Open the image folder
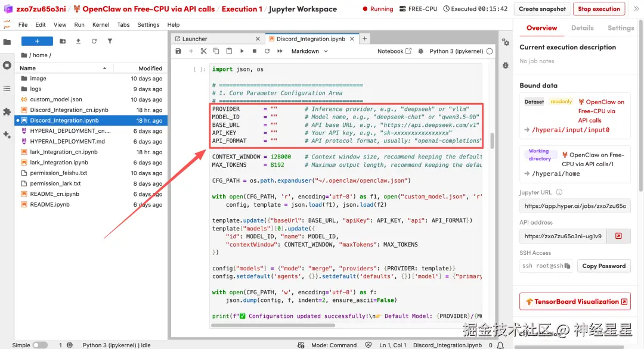 [x=91, y=79]
